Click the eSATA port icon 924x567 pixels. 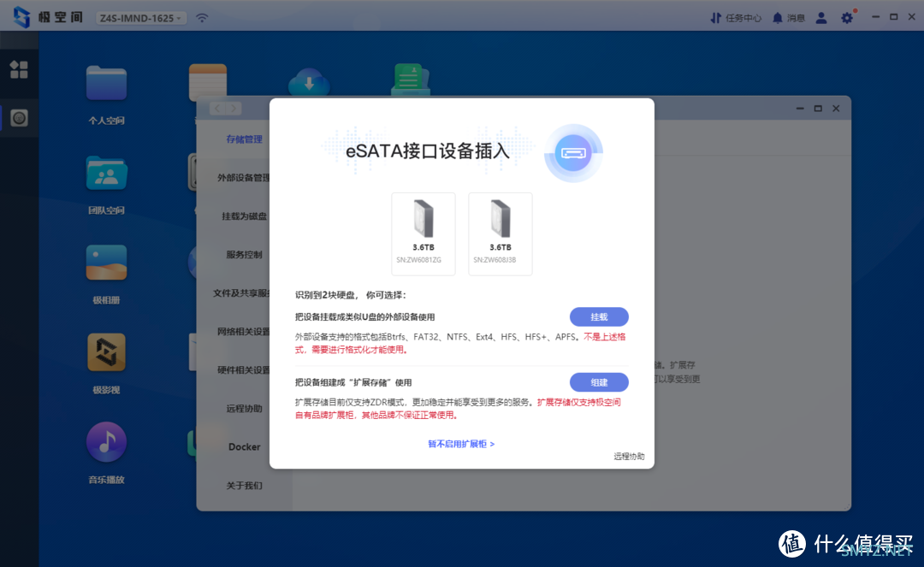pos(573,153)
